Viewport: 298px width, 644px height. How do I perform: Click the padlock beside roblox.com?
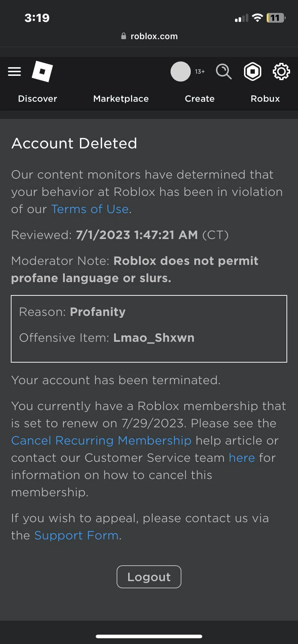click(x=123, y=36)
